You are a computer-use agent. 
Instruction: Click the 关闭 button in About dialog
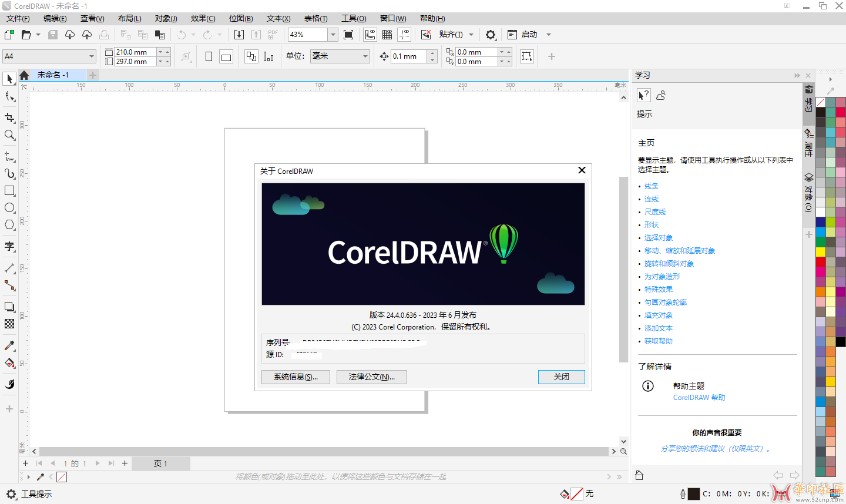point(562,377)
